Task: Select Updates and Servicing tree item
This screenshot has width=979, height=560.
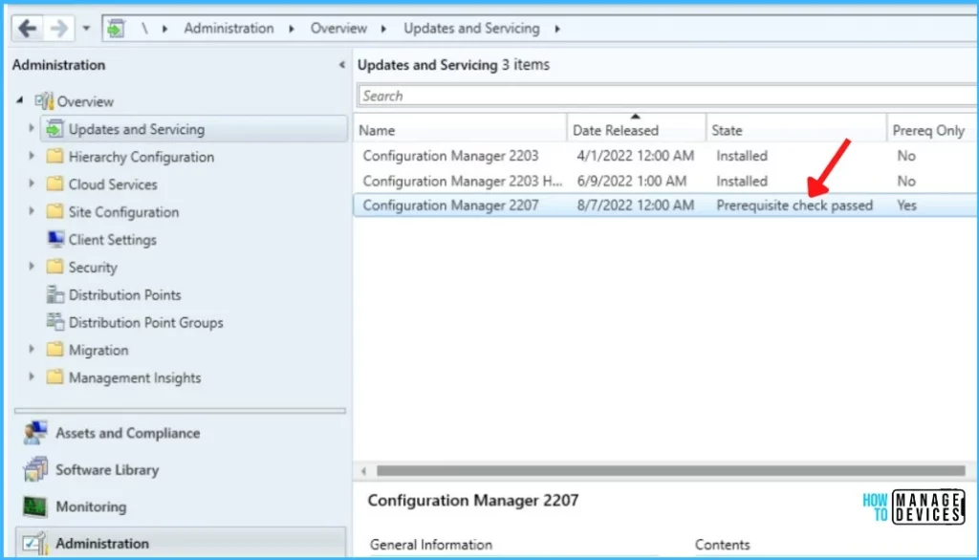Action: pyautogui.click(x=137, y=129)
